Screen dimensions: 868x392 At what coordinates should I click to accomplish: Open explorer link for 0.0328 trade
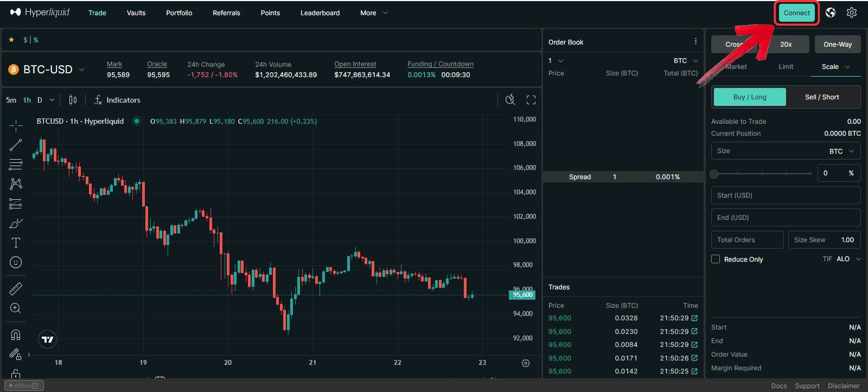(694, 318)
